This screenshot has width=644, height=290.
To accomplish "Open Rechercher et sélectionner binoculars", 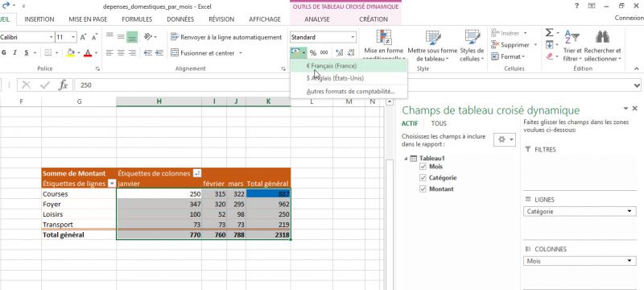I will coord(602,46).
